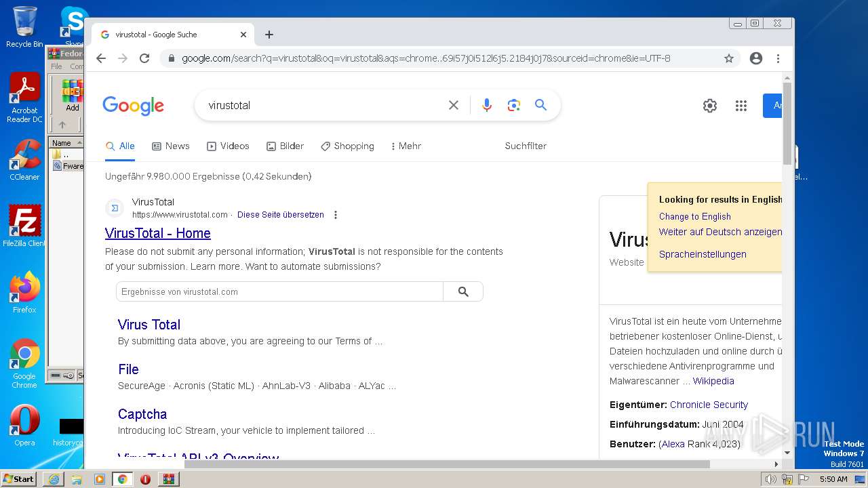The image size is (868, 488).
Task: Click the Ergebnisse von virustotal.com field
Action: [279, 291]
